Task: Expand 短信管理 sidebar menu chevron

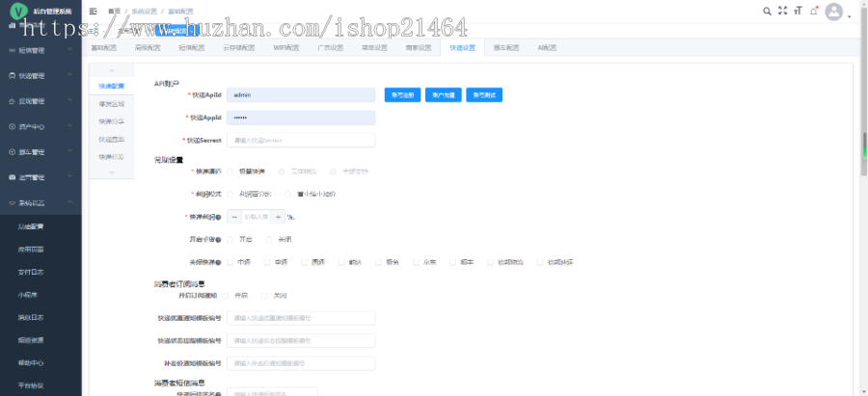Action: click(69, 50)
